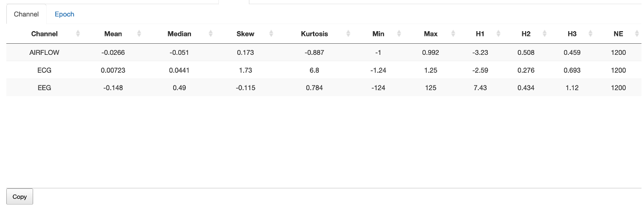Sort by Skew using its arrow icon
644x212 pixels.
[x=271, y=34]
